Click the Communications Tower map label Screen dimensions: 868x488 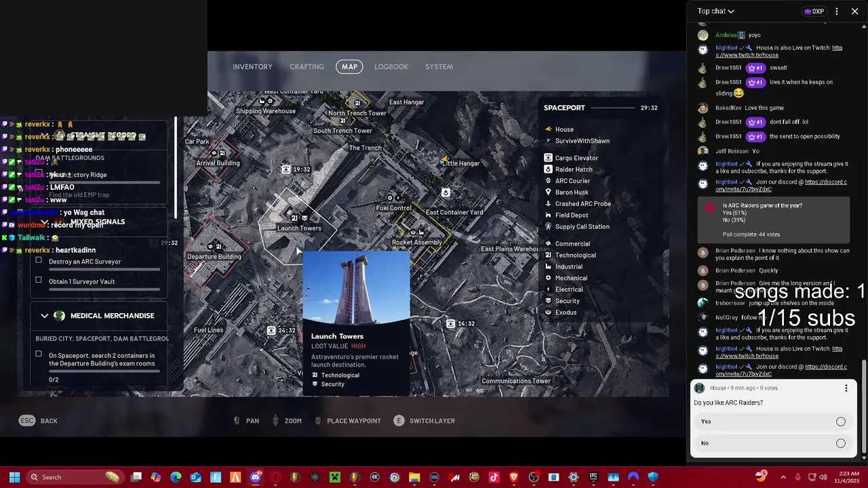516,381
